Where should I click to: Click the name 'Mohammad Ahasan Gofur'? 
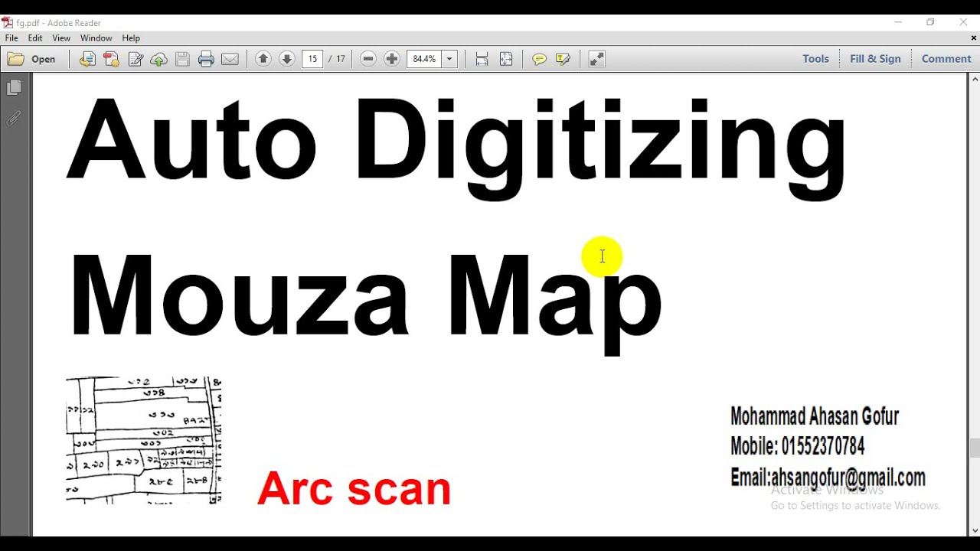815,416
